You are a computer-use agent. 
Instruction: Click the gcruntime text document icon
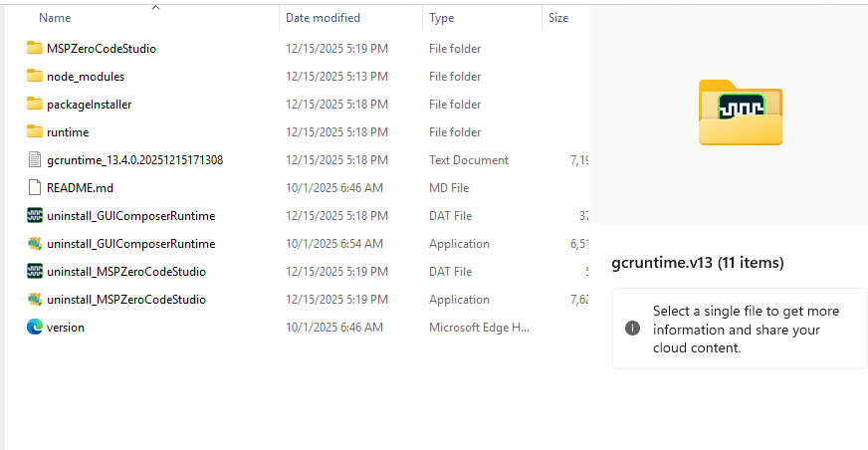point(35,159)
